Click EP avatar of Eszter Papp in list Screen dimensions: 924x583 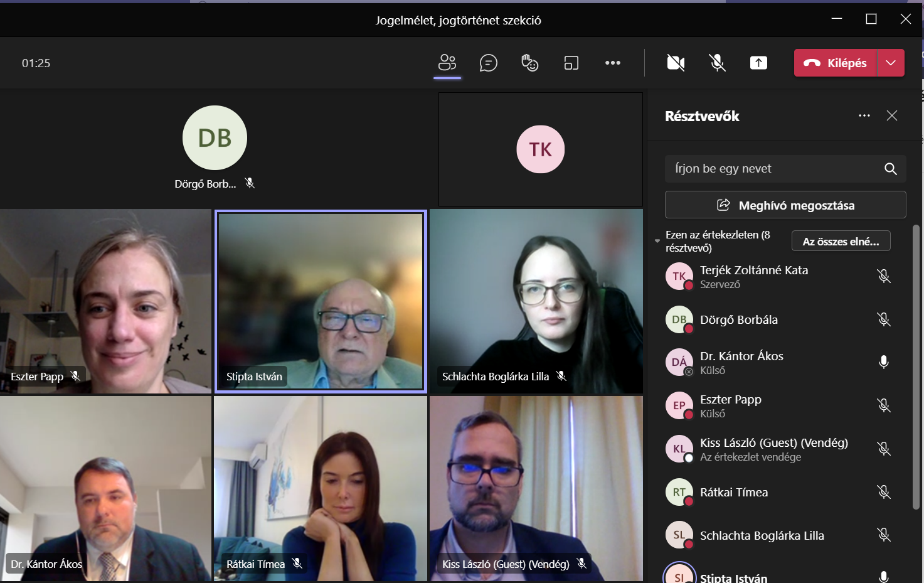tap(679, 405)
